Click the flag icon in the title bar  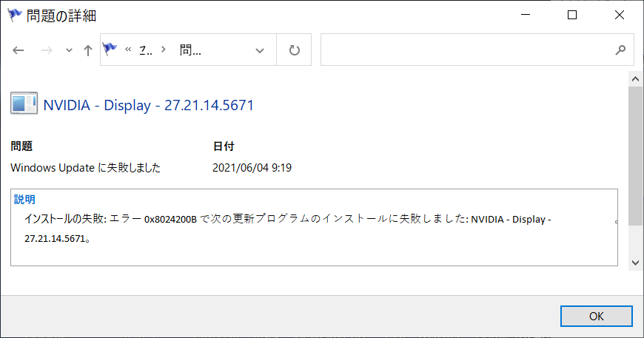point(15,16)
